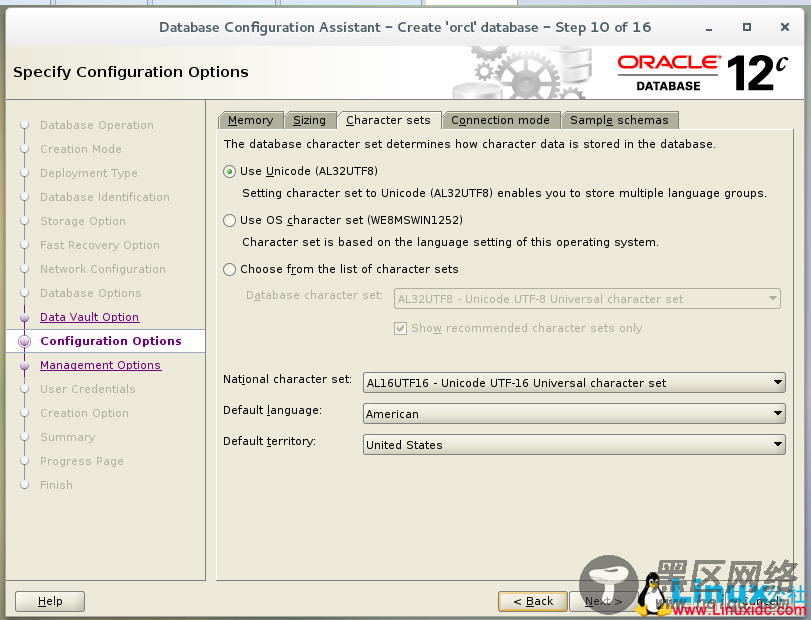Jump to Management Options step link

point(100,365)
